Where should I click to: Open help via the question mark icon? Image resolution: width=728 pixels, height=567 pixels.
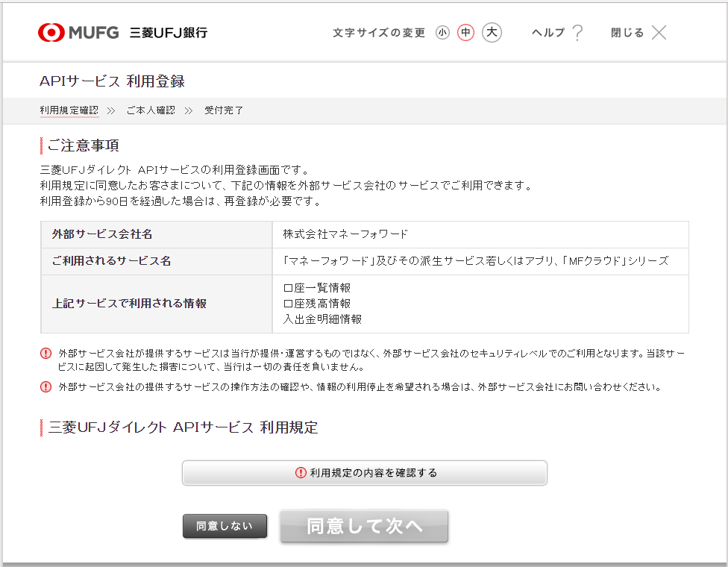tap(577, 33)
